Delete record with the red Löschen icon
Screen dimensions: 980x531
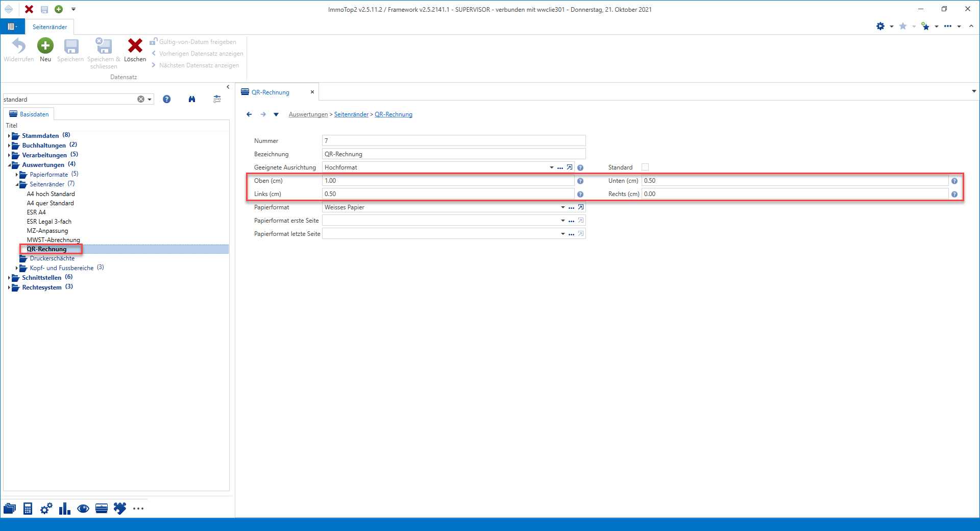pos(135,50)
